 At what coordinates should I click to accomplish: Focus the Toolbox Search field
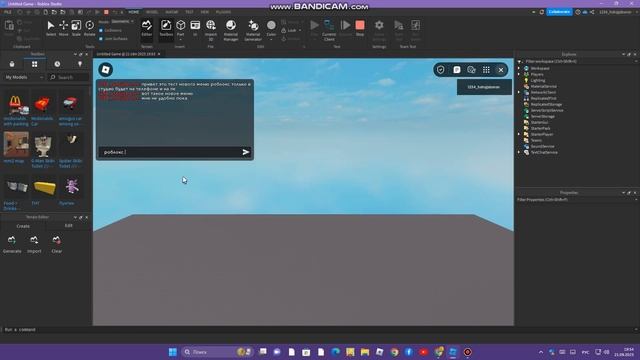click(69, 77)
